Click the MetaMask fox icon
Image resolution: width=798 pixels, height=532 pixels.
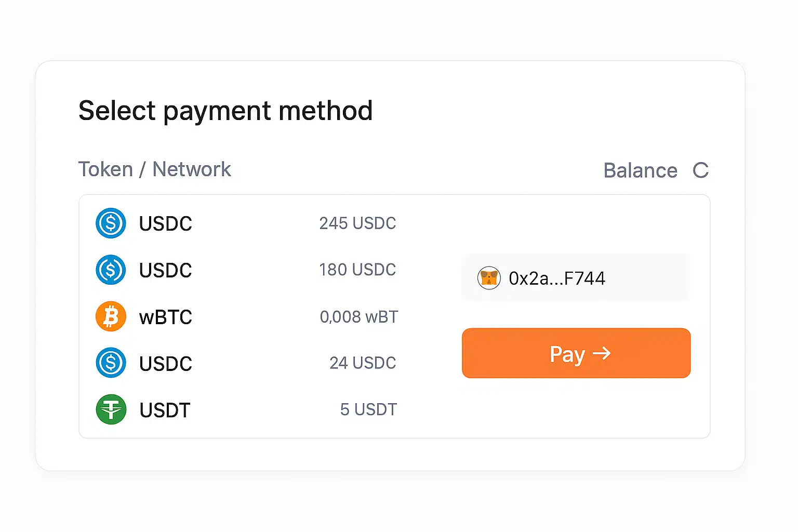[489, 278]
